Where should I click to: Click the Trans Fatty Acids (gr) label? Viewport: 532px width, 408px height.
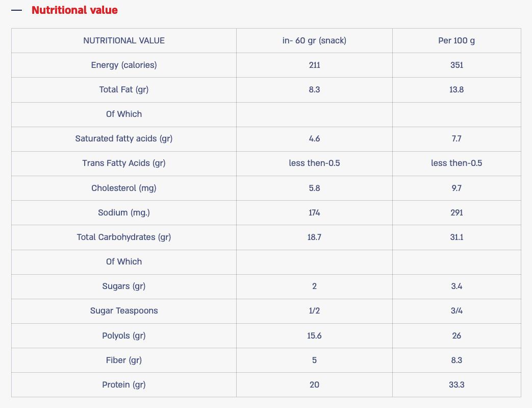(x=124, y=163)
